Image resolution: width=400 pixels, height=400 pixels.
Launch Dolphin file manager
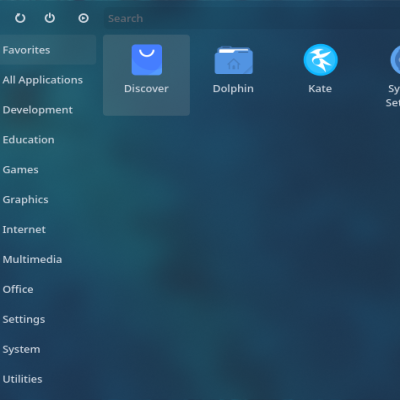pos(233,75)
